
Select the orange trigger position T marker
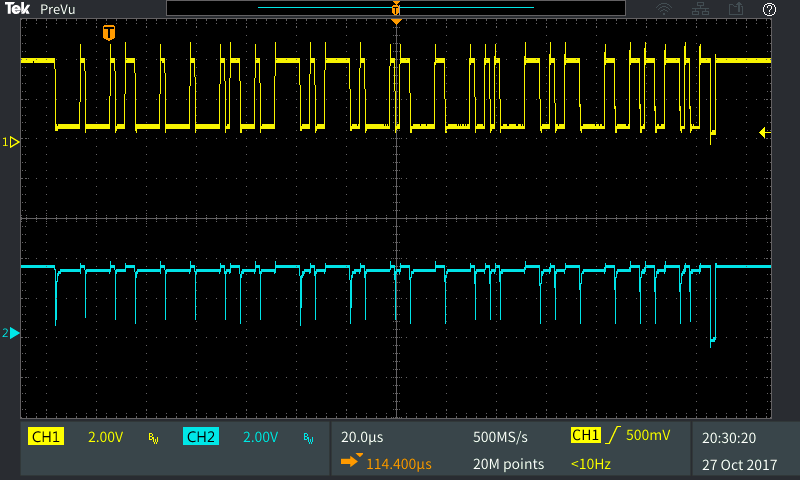point(108,33)
